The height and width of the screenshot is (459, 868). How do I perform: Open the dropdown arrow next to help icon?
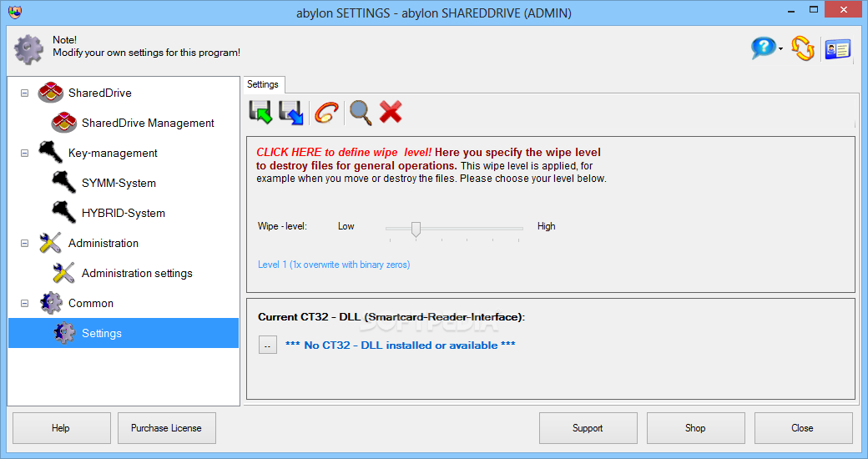point(780,48)
